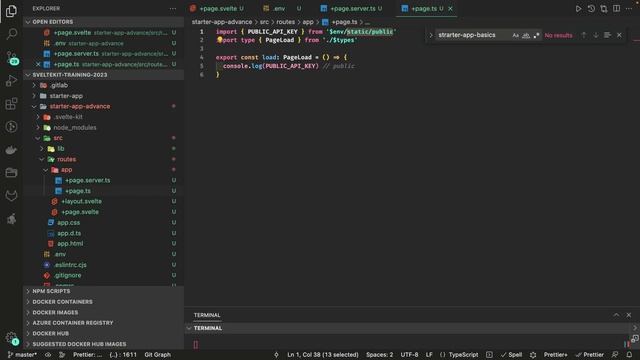Open the Extensions view

(11, 104)
